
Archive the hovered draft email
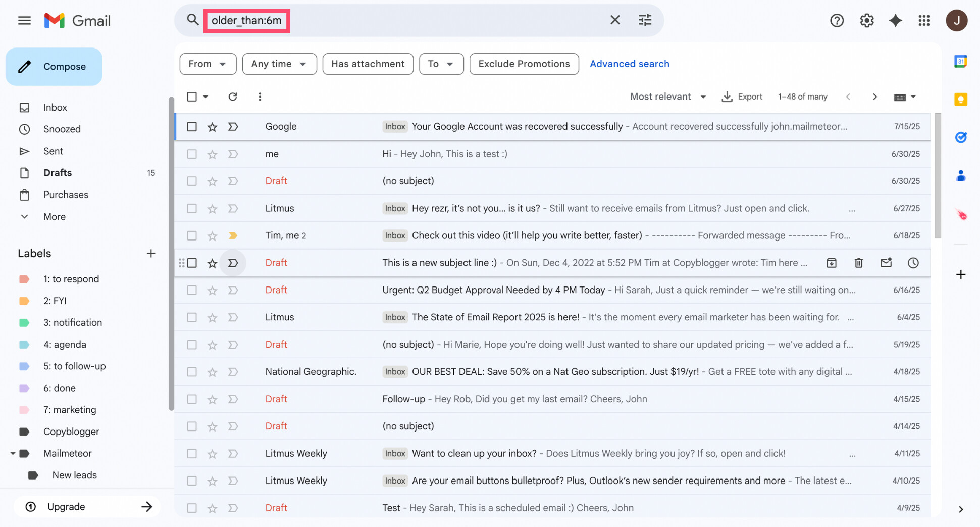pos(832,263)
